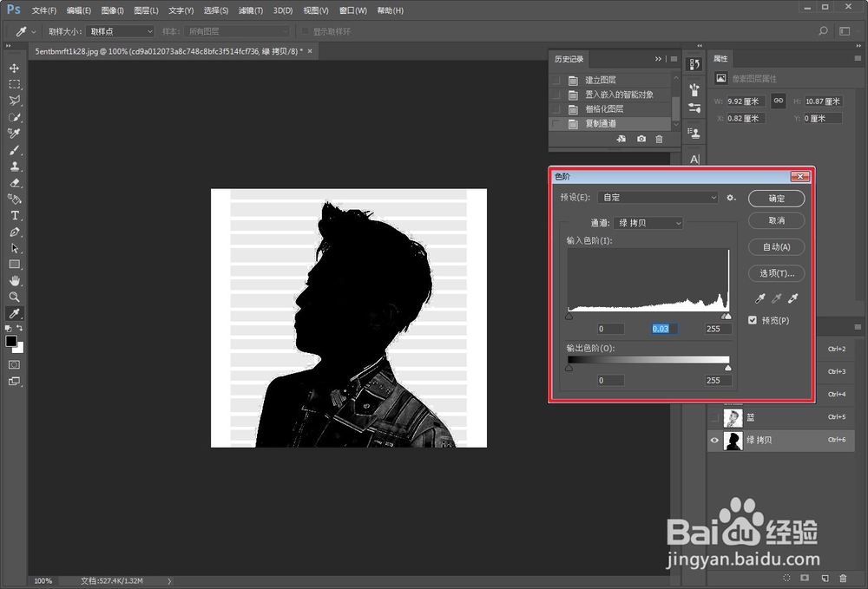
Task: Delete current history state trash icon
Action: [x=659, y=139]
